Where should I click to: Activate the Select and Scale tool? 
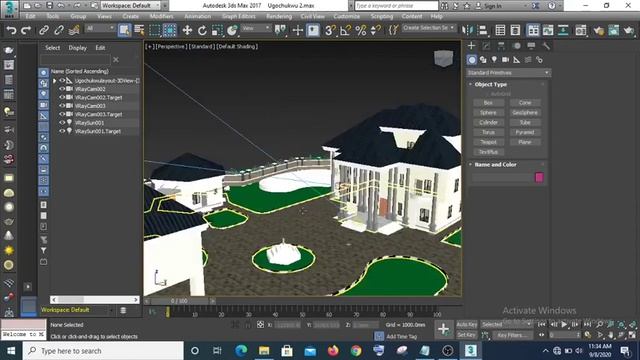[217, 30]
